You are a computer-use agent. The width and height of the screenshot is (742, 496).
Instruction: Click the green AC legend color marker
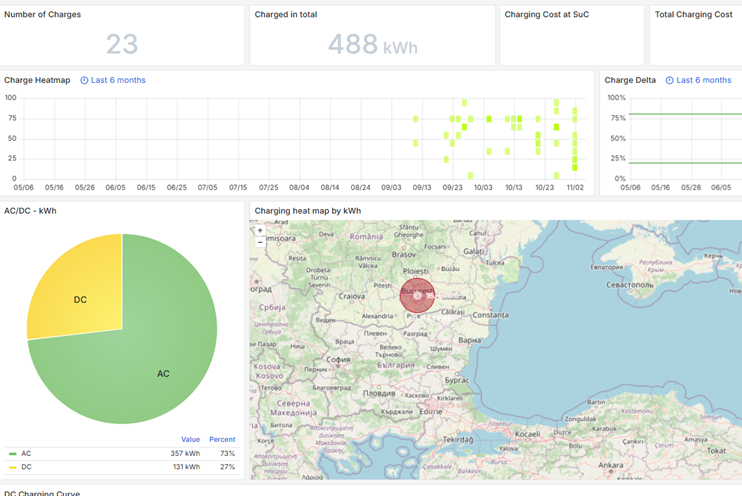coord(13,453)
